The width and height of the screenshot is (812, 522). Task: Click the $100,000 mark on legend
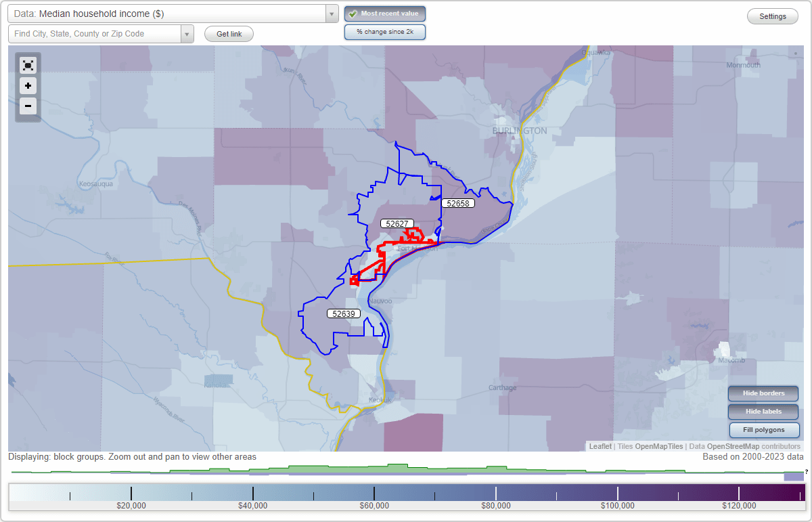(617, 505)
